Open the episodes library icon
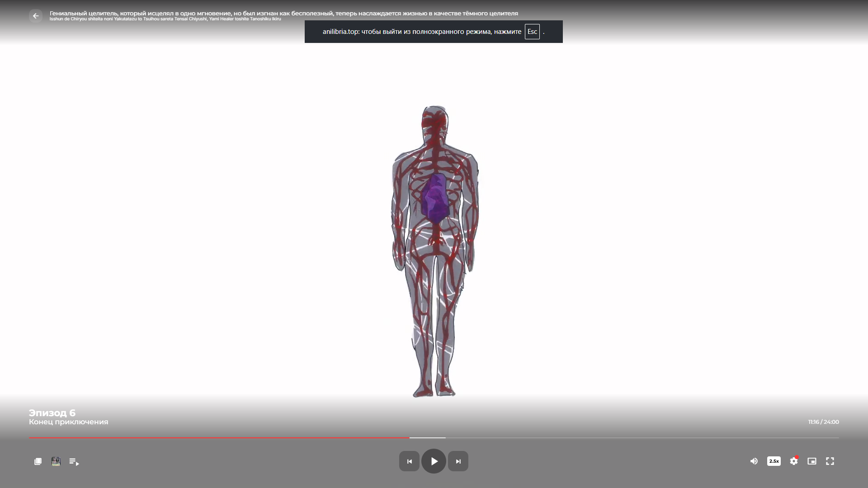 point(38,461)
